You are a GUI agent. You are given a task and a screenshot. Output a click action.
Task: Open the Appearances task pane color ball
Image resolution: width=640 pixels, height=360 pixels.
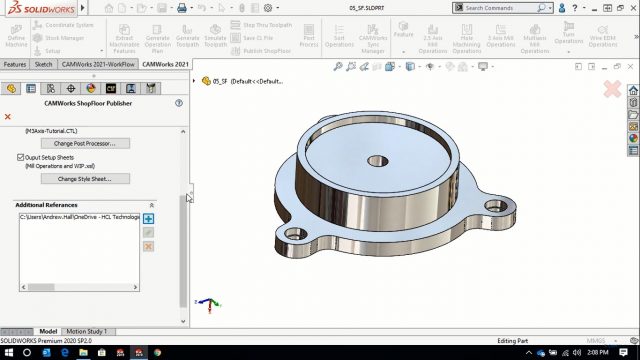click(x=633, y=138)
